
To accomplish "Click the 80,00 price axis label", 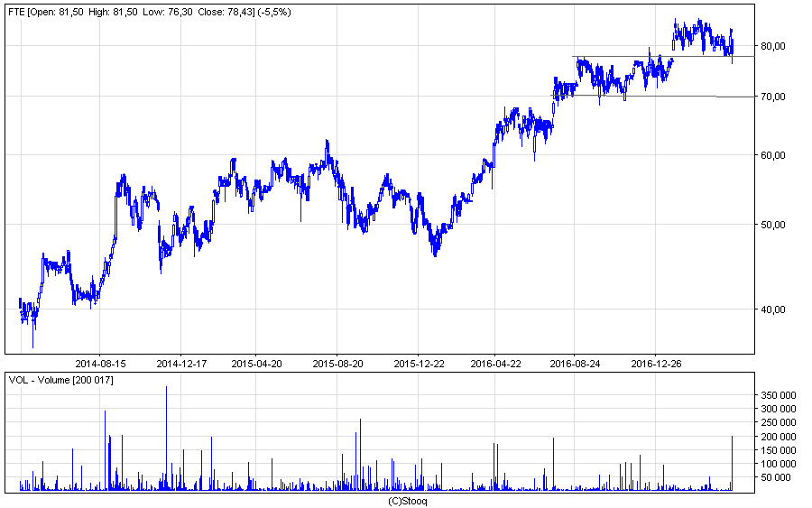I will pos(772,46).
